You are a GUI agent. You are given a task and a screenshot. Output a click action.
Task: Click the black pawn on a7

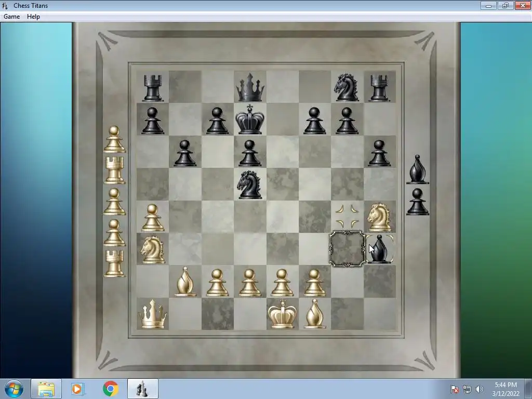click(153, 121)
